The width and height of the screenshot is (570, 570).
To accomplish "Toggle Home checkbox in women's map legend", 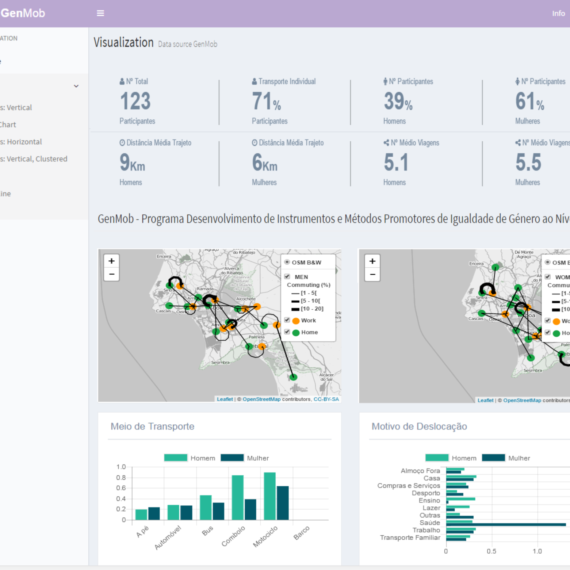I will pos(548,332).
